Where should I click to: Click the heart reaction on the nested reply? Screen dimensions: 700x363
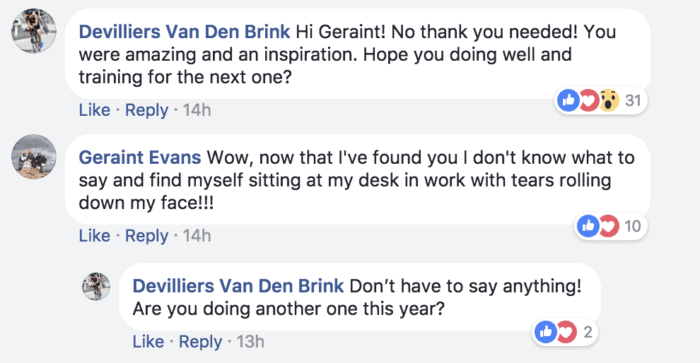point(567,332)
